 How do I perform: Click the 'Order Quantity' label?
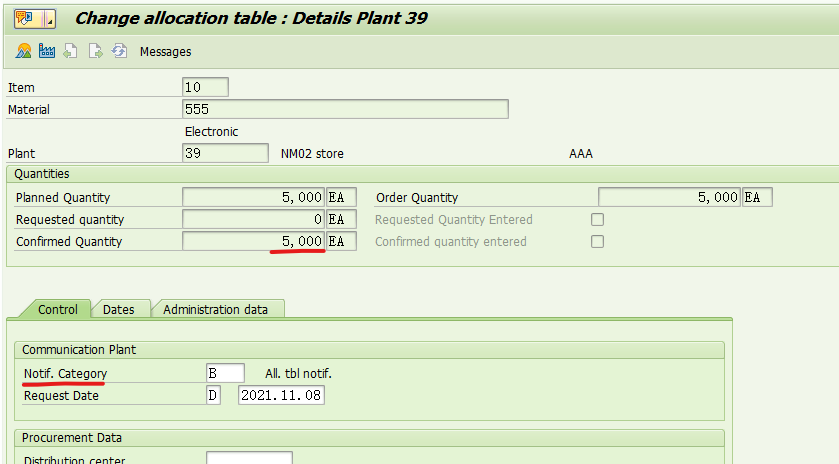click(417, 197)
